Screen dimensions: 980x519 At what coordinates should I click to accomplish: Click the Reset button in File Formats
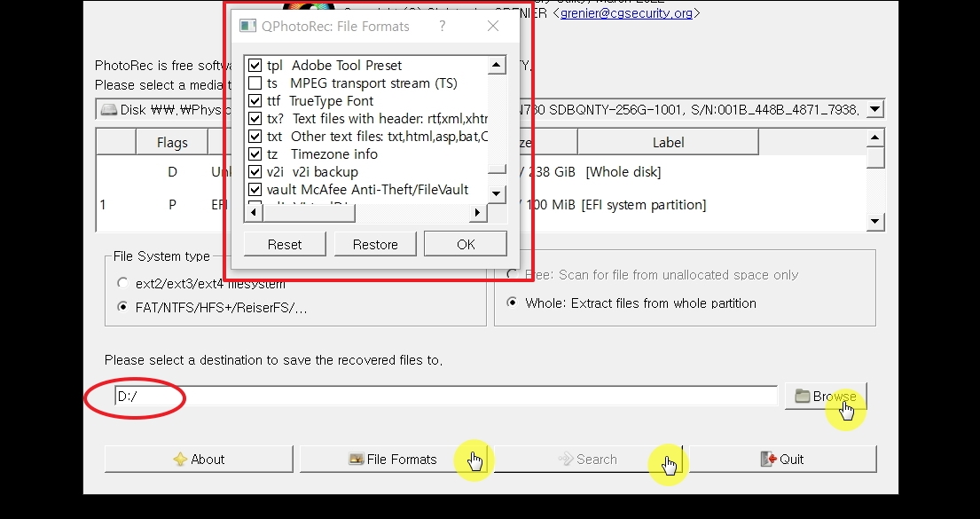[x=285, y=244]
